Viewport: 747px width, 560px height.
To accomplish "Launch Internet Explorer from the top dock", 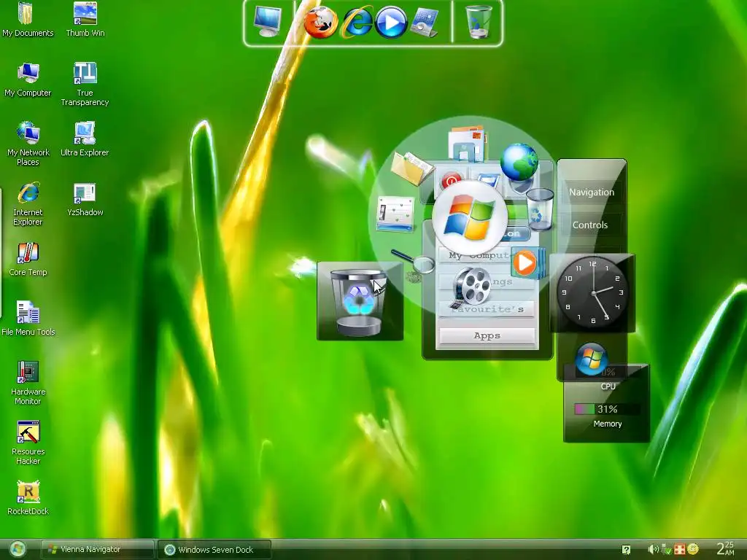I will coord(356,22).
